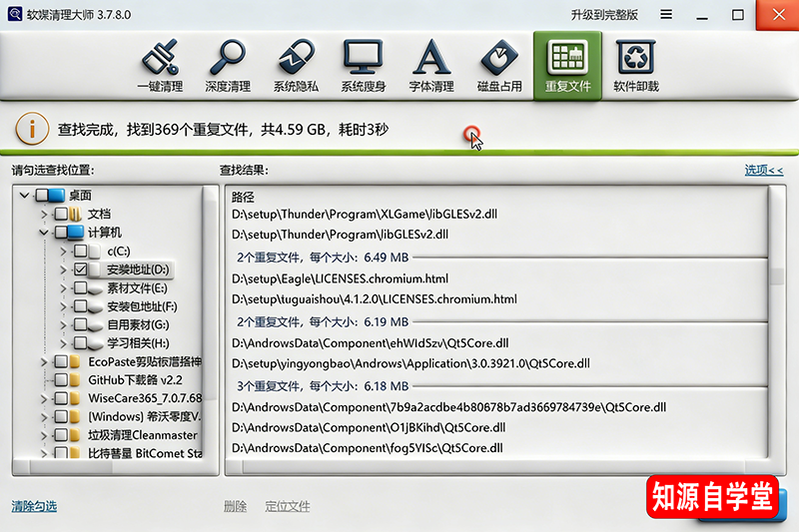The image size is (799, 532).
Task: Open the 字体清理 font cleanup tool
Action: pos(431,66)
